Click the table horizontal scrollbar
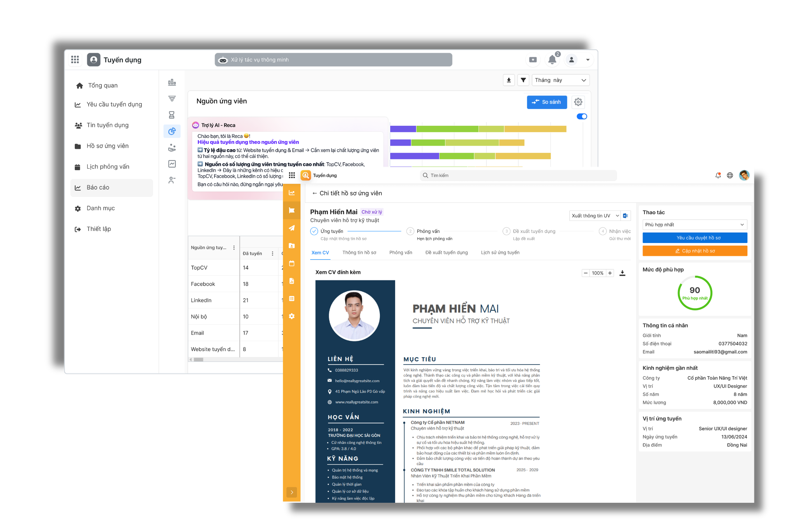798x532 pixels. tap(198, 359)
